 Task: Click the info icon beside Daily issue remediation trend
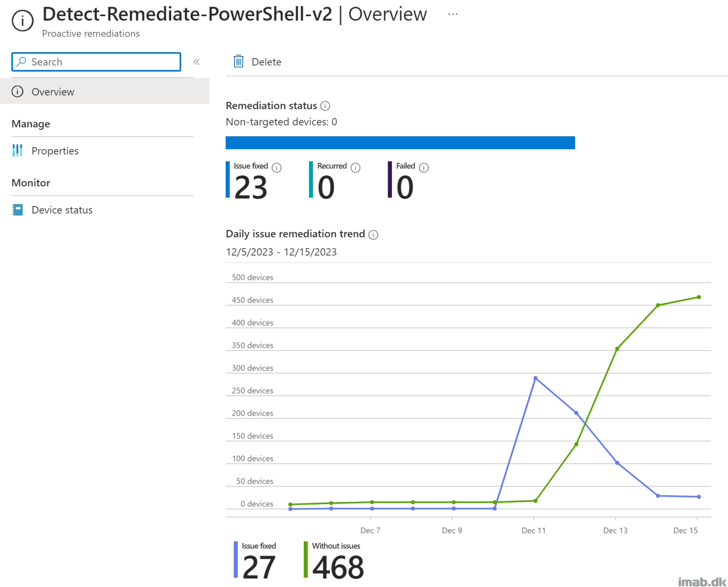tap(373, 235)
